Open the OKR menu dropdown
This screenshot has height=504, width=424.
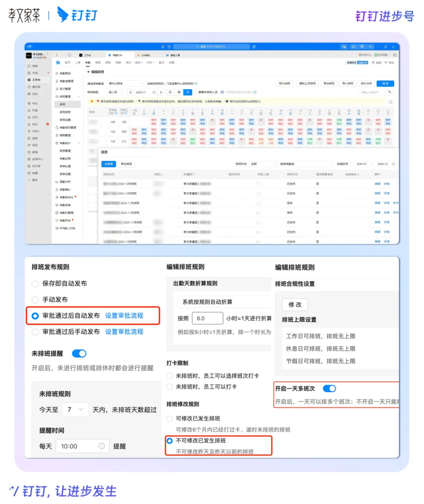[150, 62]
